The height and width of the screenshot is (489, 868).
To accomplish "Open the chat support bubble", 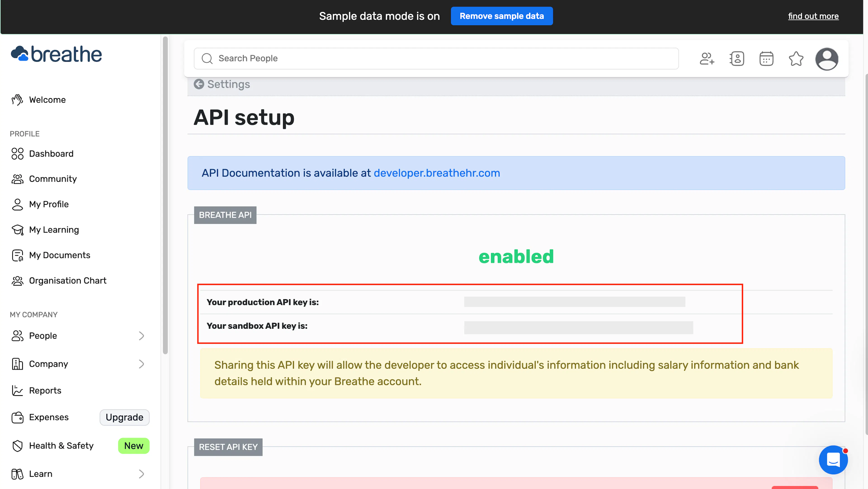I will coord(833,460).
